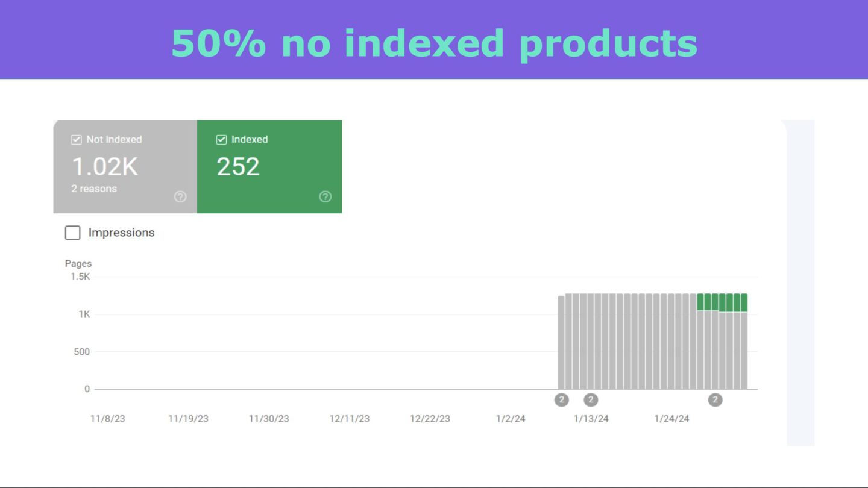Click the help icon in Not indexed card
The width and height of the screenshot is (868, 488).
pos(180,196)
